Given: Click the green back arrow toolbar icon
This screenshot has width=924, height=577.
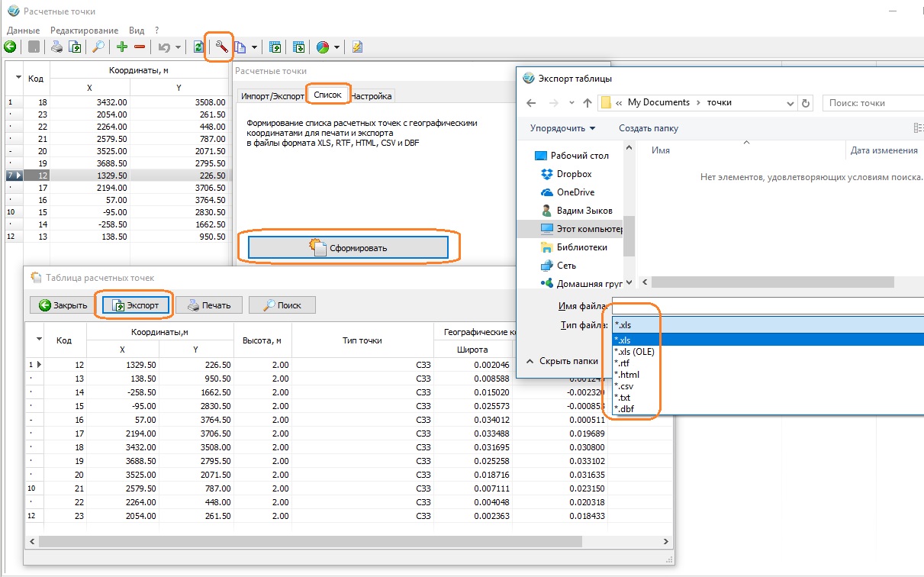Looking at the screenshot, I should pyautogui.click(x=10, y=47).
